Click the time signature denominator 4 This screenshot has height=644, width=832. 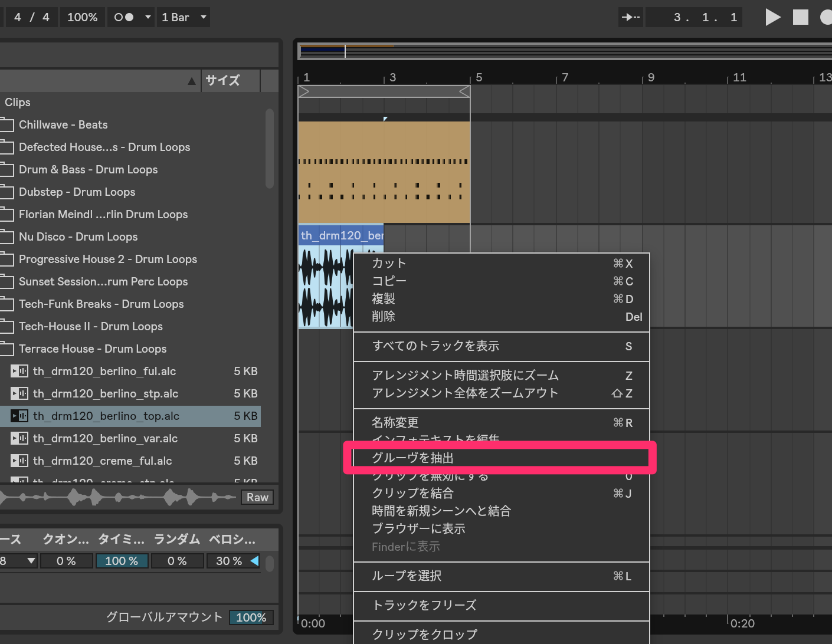[46, 17]
